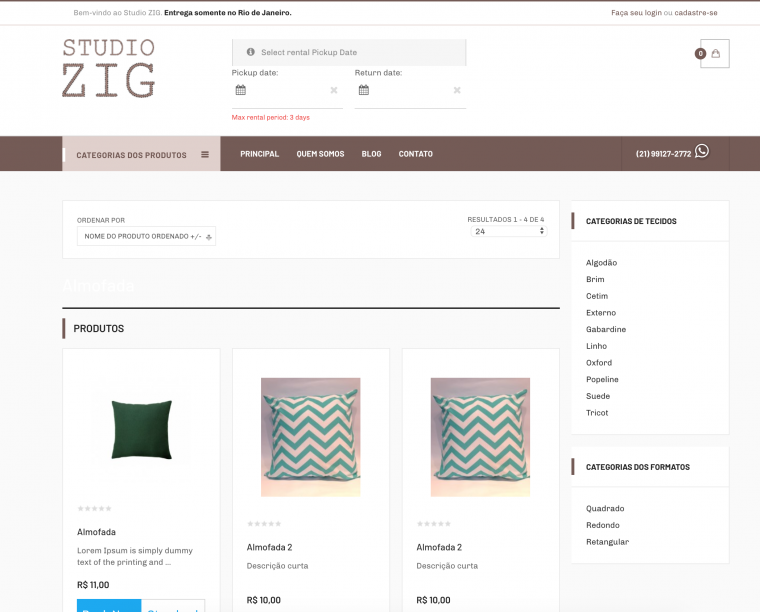Click star rating of the middle Almofada 2 card
The width and height of the screenshot is (760, 612).
(264, 524)
